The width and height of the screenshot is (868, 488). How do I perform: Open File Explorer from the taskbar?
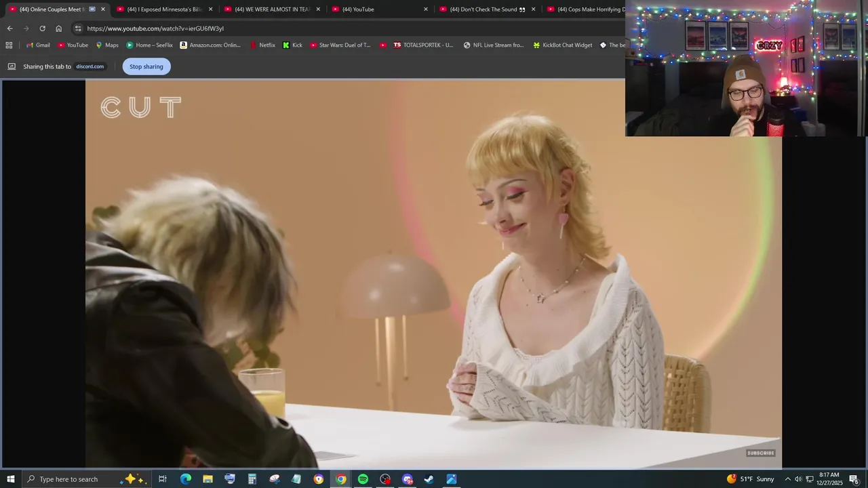pos(208,479)
